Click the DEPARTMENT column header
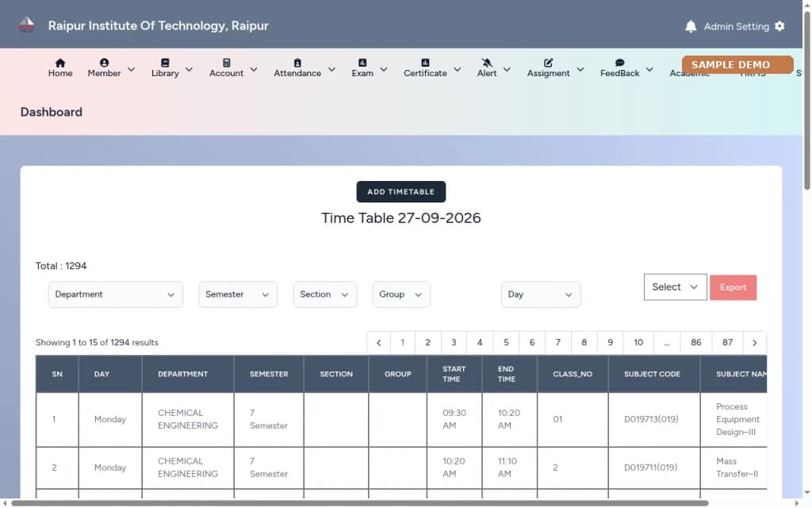Image resolution: width=812 pixels, height=508 pixels. click(188, 374)
